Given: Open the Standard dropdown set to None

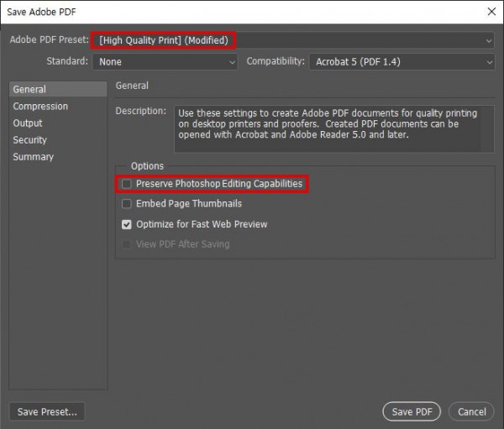Looking at the screenshot, I should pyautogui.click(x=165, y=61).
